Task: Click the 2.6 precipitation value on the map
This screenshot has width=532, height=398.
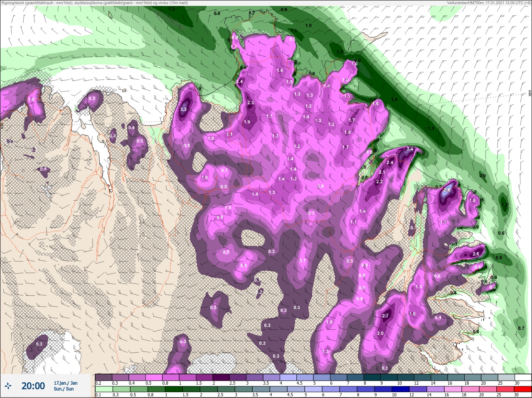Action: [x=476, y=254]
